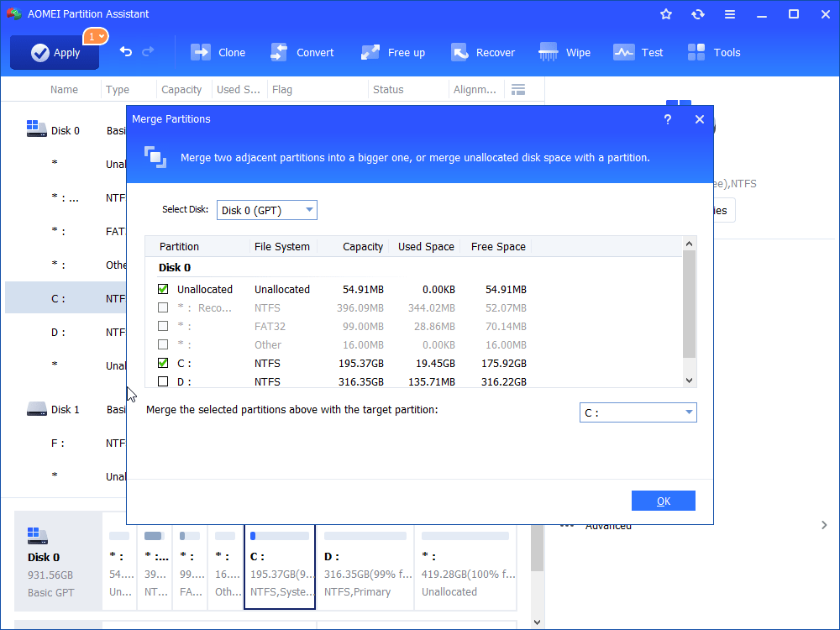Select the F: row under Disk 1
840x630 pixels.
66,443
